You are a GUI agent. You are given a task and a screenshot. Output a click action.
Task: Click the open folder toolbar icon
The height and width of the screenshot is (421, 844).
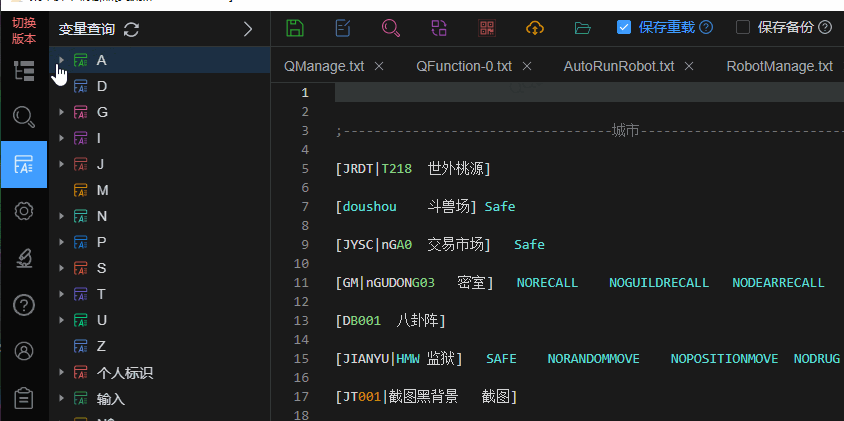(x=582, y=27)
